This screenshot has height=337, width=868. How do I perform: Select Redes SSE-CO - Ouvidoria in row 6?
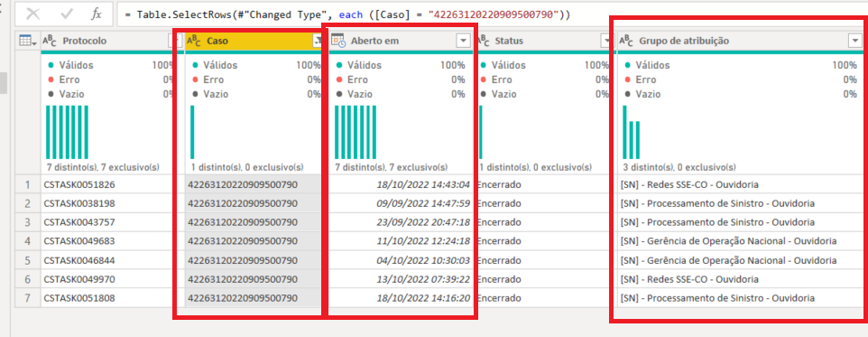click(x=689, y=279)
